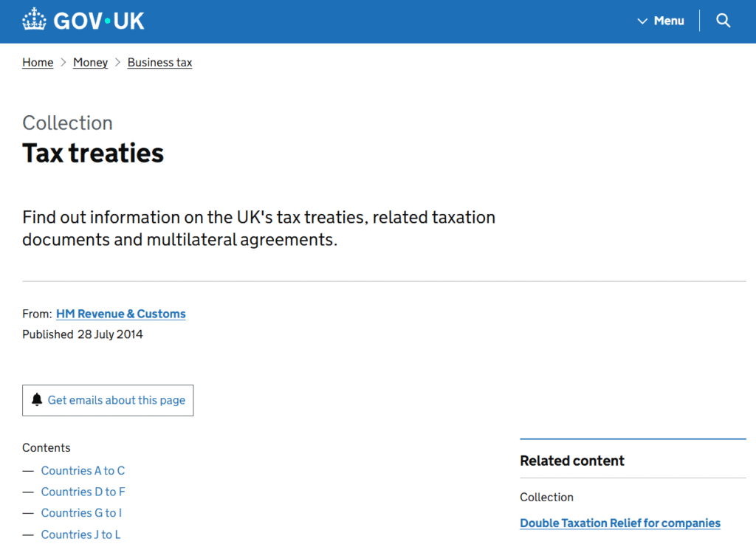Click the Related content heading
The image size is (756, 547).
click(x=572, y=461)
